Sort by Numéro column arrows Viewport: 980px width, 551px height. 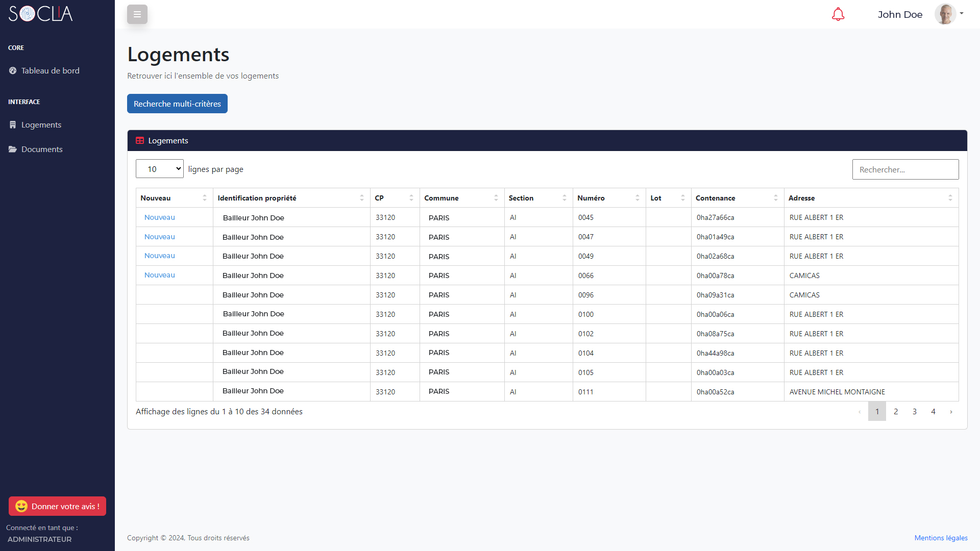[638, 198]
